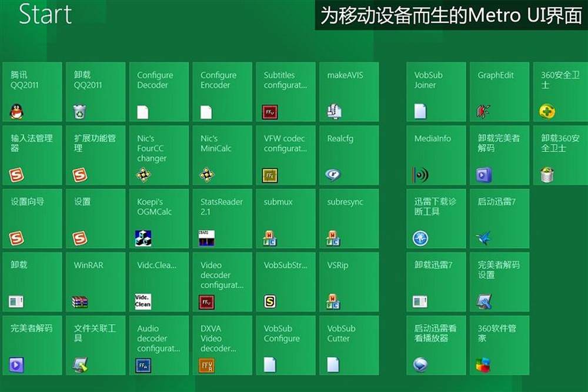Open the VobSub Cutter tile
588x392 pixels.
point(349,345)
